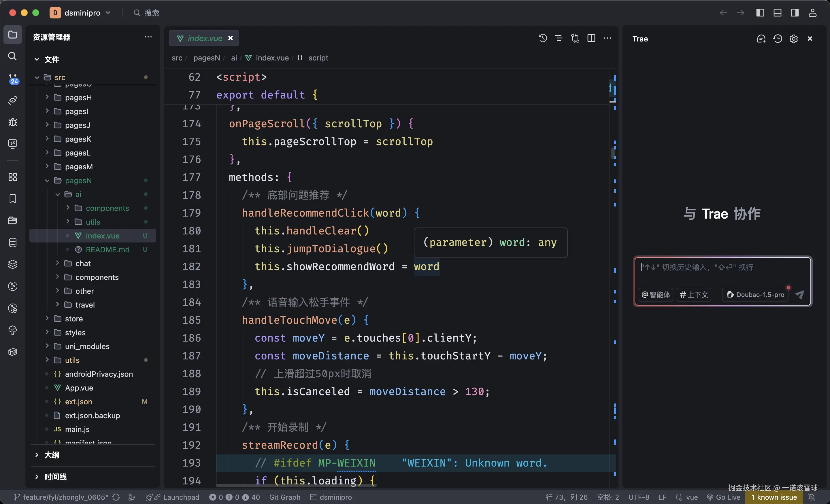Open the Doubao-1.5-pro model dropdown
The height and width of the screenshot is (504, 830).
tap(756, 295)
